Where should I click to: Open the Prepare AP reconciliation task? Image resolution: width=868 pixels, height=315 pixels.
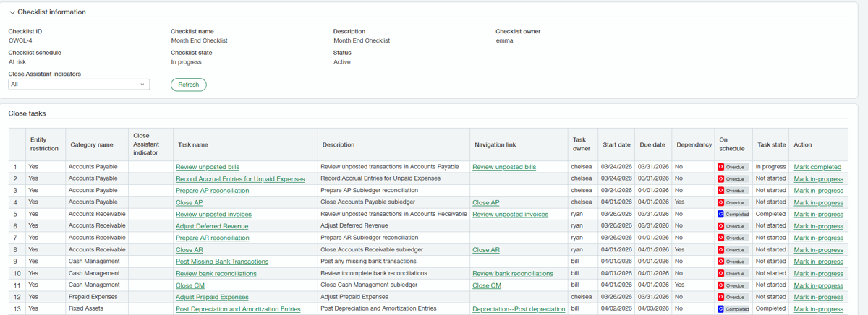coord(212,191)
